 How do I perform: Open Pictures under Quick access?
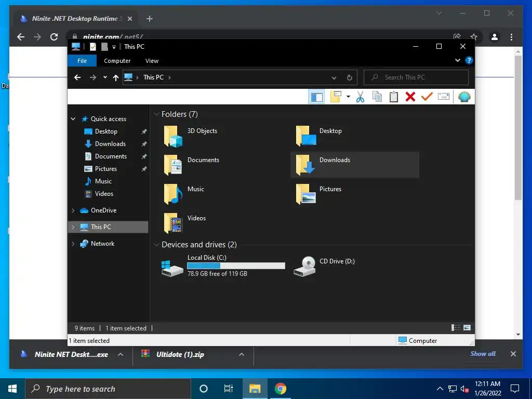tap(106, 169)
